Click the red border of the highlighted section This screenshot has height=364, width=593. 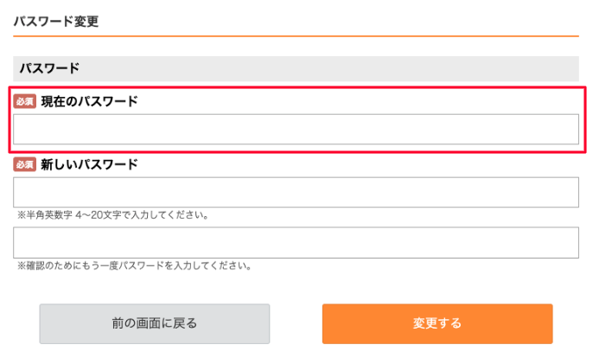click(296, 87)
